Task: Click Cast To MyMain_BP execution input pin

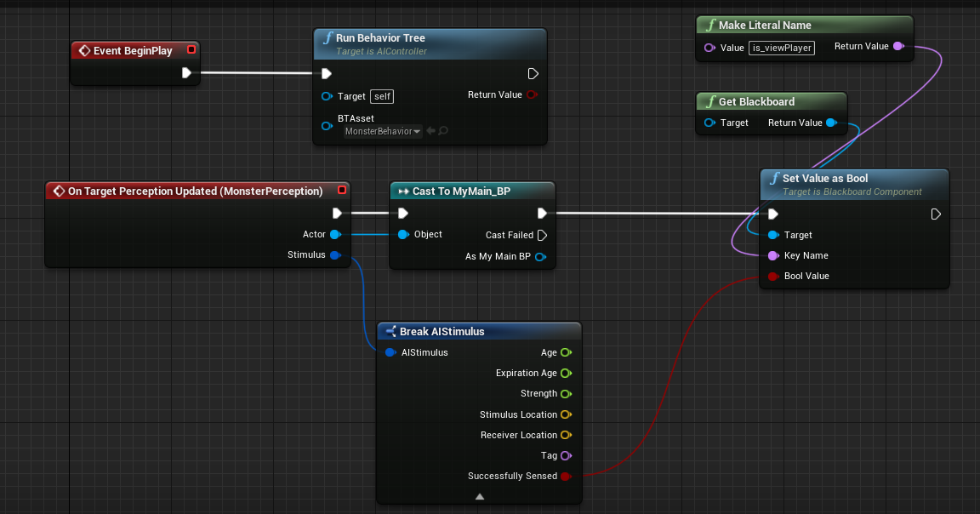Action: (x=403, y=214)
